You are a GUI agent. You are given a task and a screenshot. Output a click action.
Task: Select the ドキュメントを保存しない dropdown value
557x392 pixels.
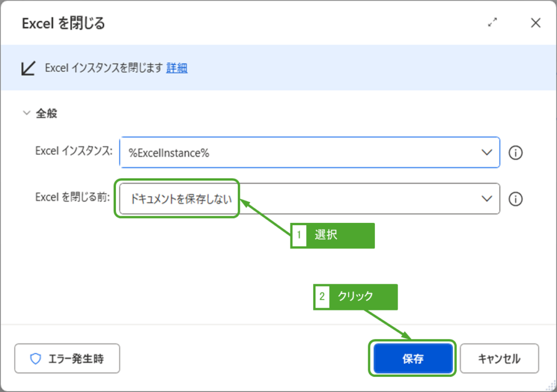[180, 199]
